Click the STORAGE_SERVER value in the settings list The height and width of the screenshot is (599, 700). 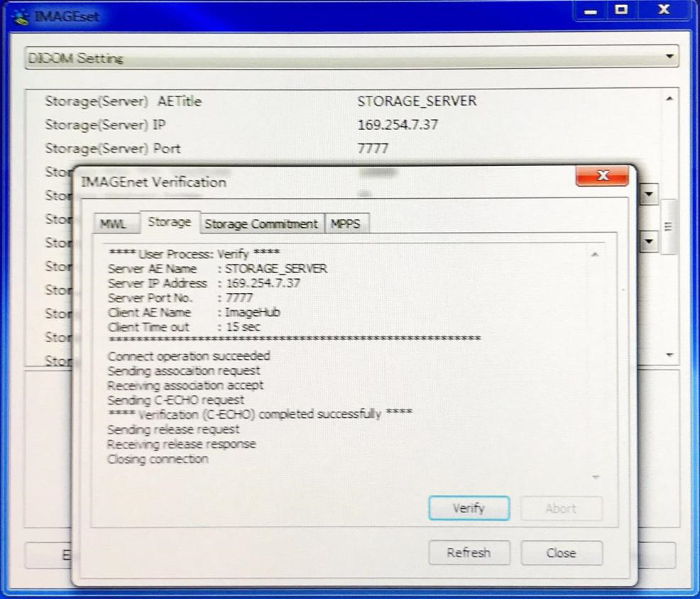[417, 101]
